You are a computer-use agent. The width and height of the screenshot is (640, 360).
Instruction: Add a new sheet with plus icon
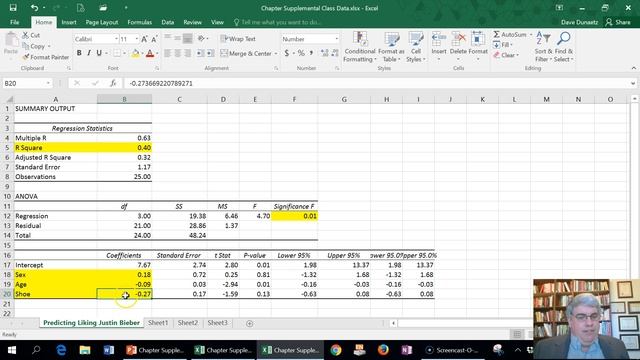click(x=249, y=323)
